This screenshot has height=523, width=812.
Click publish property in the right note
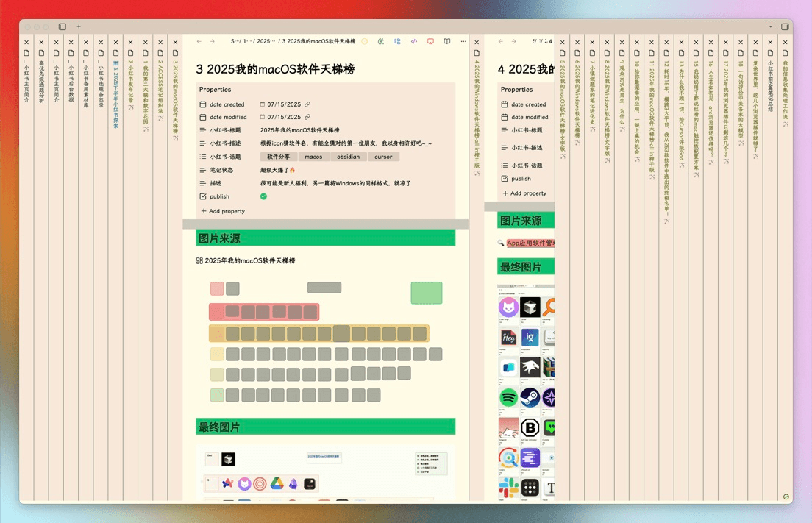pos(521,179)
